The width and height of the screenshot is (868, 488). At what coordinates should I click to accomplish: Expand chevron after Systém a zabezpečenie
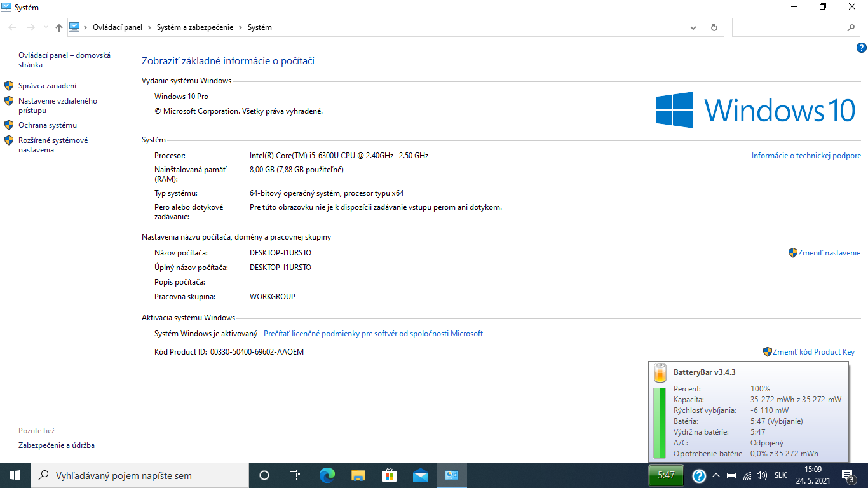click(241, 27)
